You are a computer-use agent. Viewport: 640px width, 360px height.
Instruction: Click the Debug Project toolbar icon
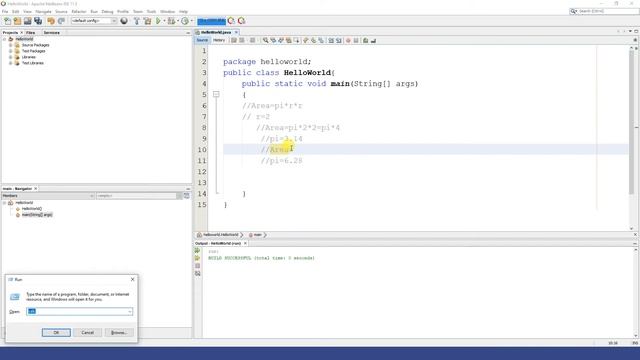171,21
